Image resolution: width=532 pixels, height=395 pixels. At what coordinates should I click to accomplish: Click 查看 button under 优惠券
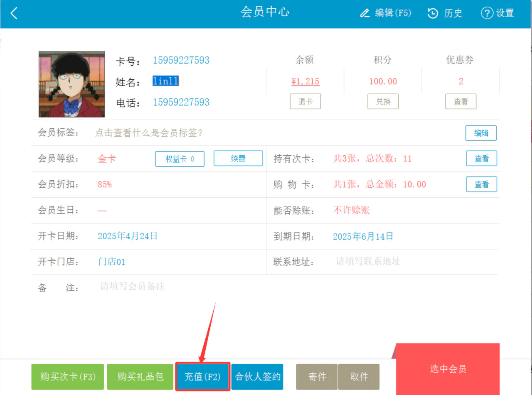pyautogui.click(x=461, y=102)
